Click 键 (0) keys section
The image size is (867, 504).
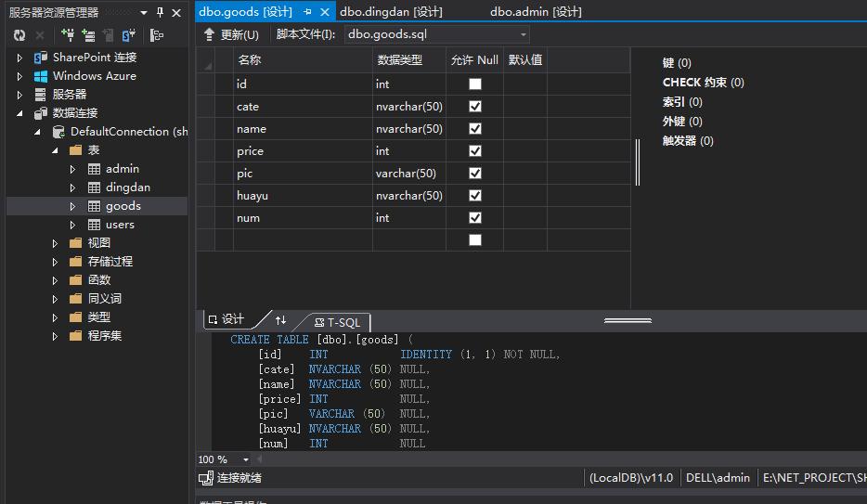pyautogui.click(x=677, y=63)
